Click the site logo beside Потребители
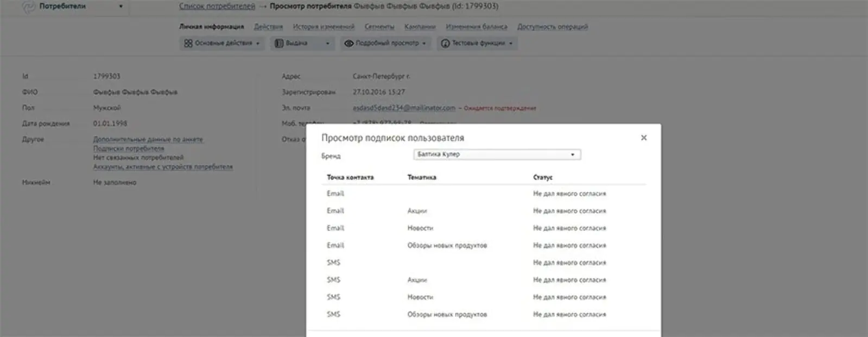The height and width of the screenshot is (337, 868). [x=28, y=7]
